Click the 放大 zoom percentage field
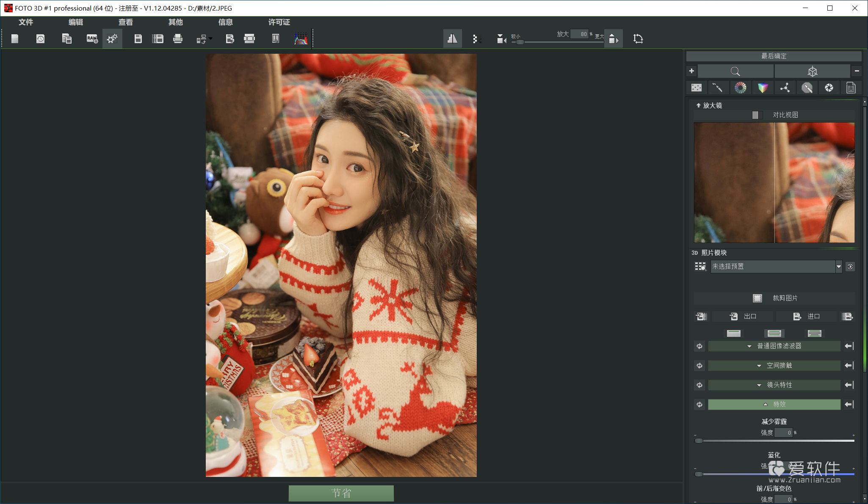 (579, 34)
